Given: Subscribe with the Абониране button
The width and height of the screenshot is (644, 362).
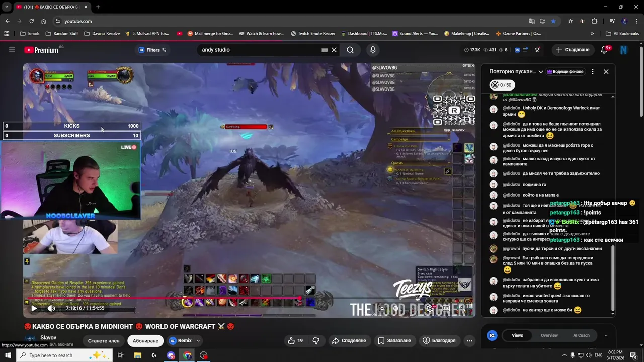Looking at the screenshot, I should point(145,341).
